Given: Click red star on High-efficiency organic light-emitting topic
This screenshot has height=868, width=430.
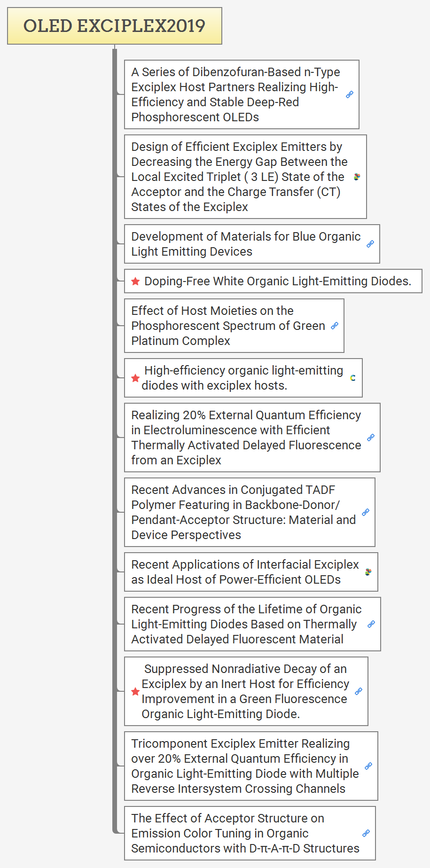Looking at the screenshot, I should click(135, 378).
